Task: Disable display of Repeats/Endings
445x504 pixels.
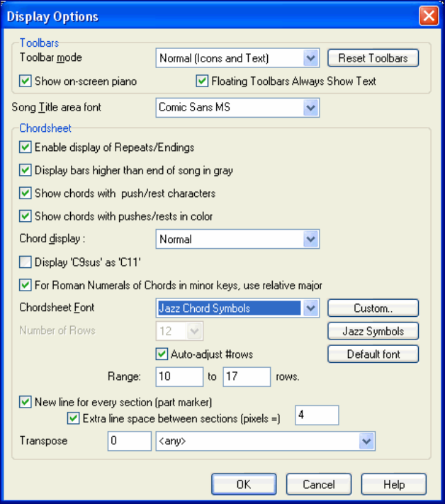Action: click(26, 147)
